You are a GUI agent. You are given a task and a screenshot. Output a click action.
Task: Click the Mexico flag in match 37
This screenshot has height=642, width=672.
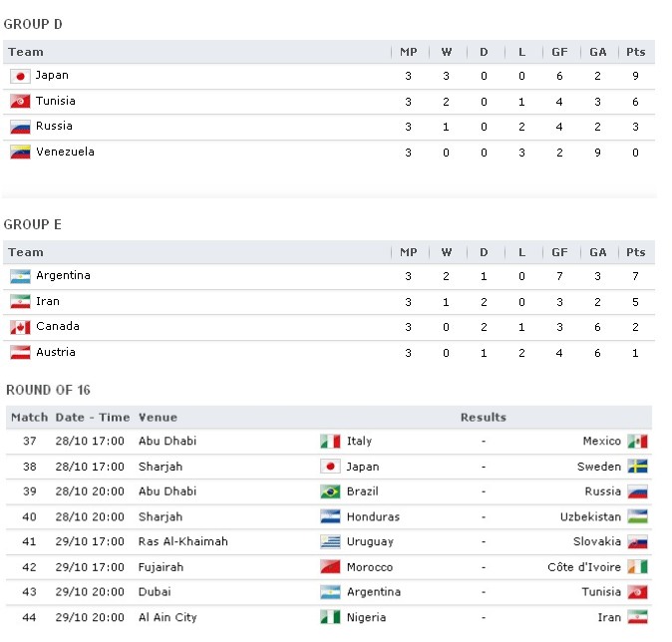(x=638, y=441)
